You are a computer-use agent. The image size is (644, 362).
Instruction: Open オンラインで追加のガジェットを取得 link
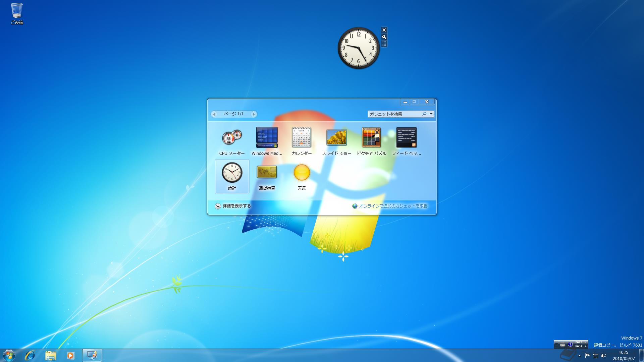390,206
